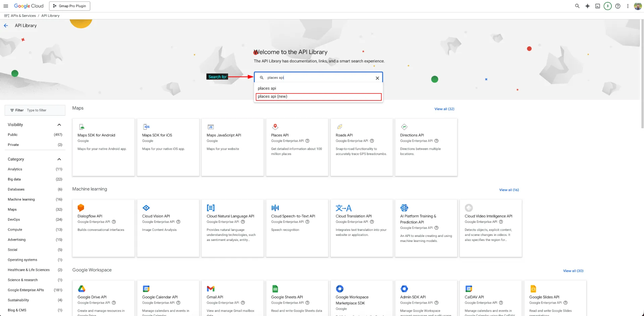Screen dimensions: 644x316
Task: Open the CalDAV API card title
Action: click(474, 297)
